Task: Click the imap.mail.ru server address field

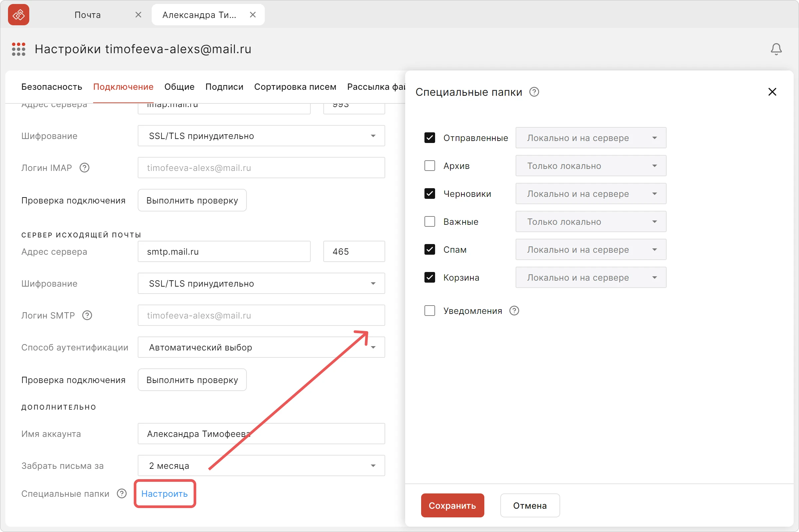Action: click(224, 109)
